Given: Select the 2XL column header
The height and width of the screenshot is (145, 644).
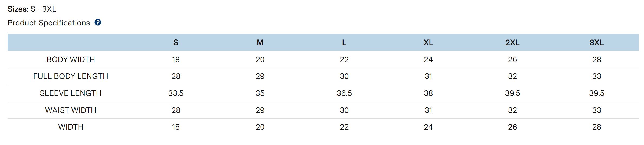Looking at the screenshot, I should [x=512, y=43].
